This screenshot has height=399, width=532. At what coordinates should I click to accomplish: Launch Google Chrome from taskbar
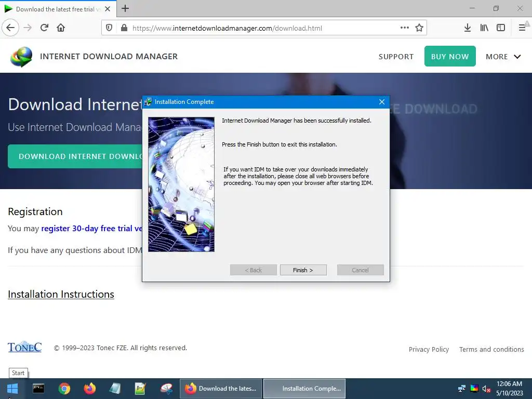coord(64,389)
